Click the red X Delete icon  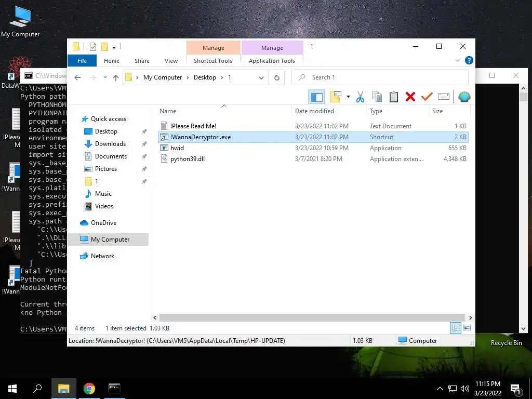click(410, 97)
